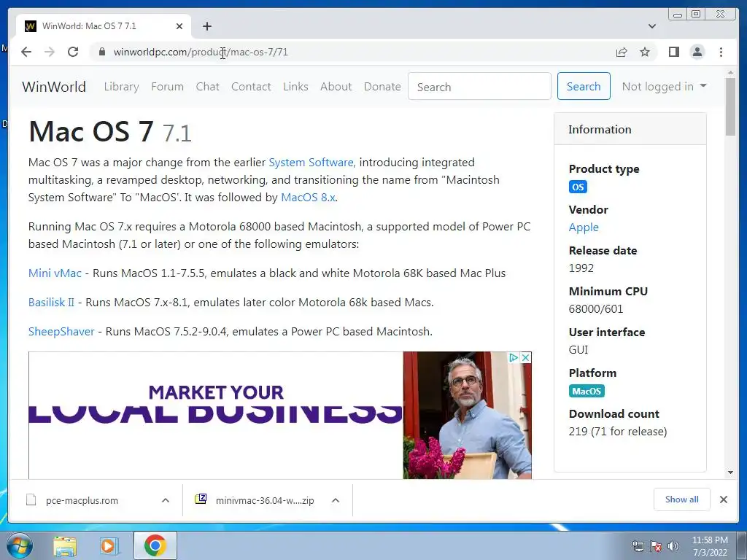Click the AdChoices triangle icon
This screenshot has height=560, width=747.
coord(513,357)
